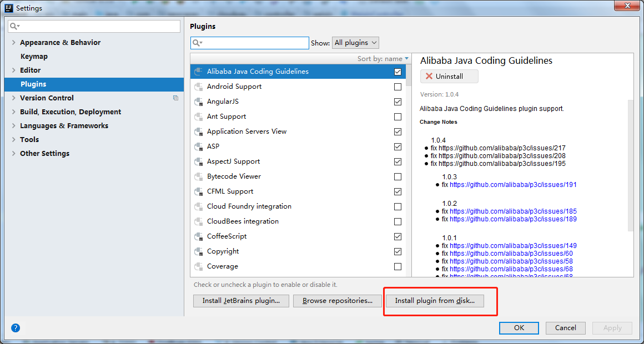Click the CFML Support plugin icon
Image resolution: width=644 pixels, height=344 pixels.
point(199,192)
